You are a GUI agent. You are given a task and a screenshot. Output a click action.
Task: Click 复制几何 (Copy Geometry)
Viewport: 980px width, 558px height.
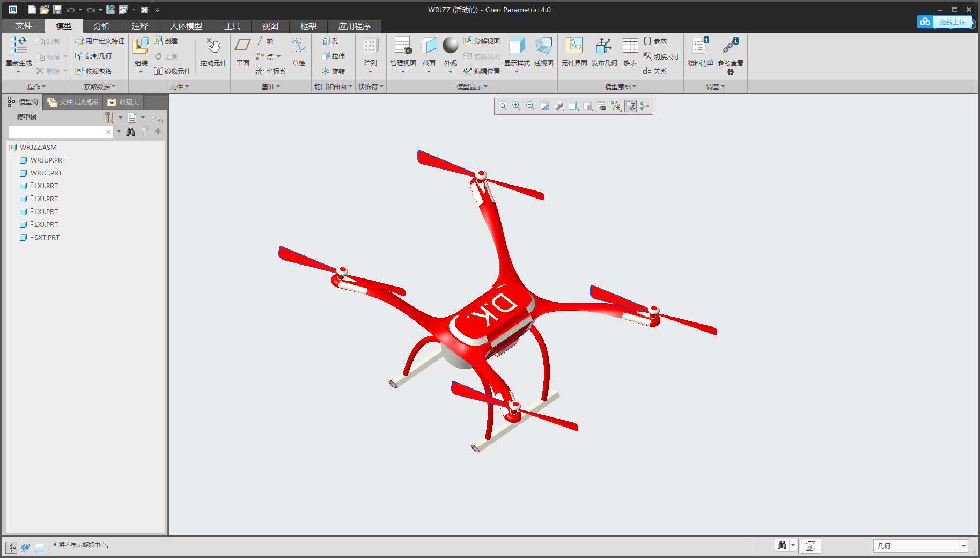click(x=93, y=56)
